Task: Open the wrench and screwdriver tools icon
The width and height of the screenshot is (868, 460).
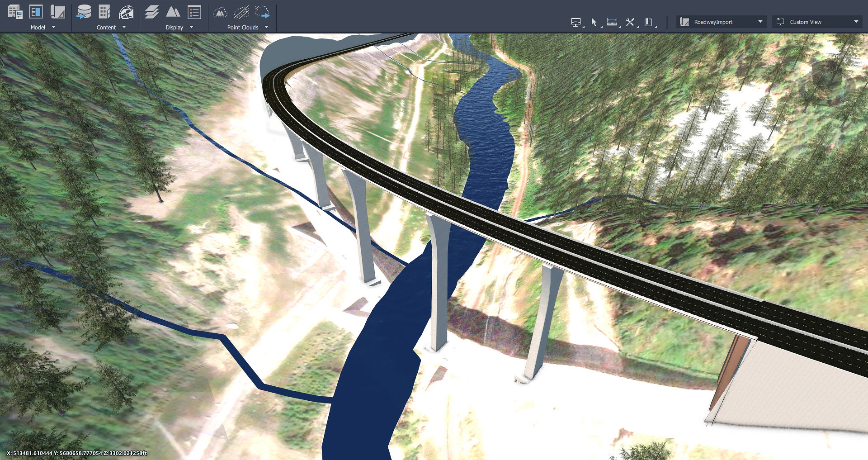Action: point(630,22)
